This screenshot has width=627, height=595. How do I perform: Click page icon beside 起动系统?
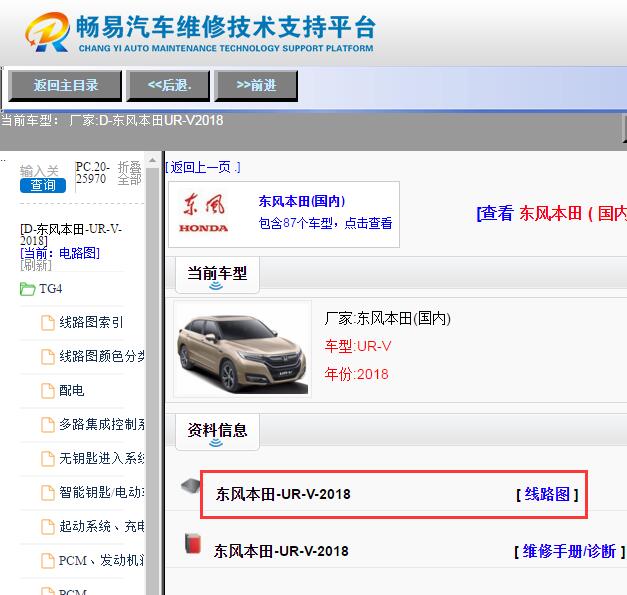click(48, 527)
